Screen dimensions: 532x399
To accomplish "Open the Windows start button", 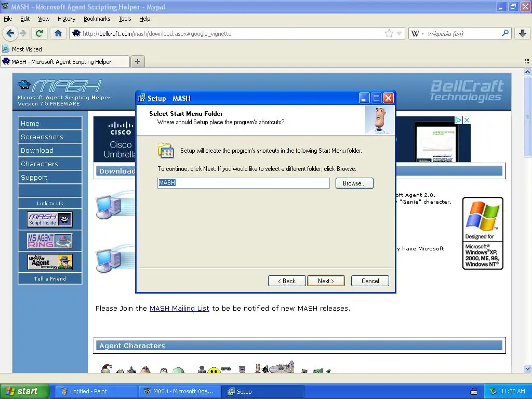I will click(25, 391).
